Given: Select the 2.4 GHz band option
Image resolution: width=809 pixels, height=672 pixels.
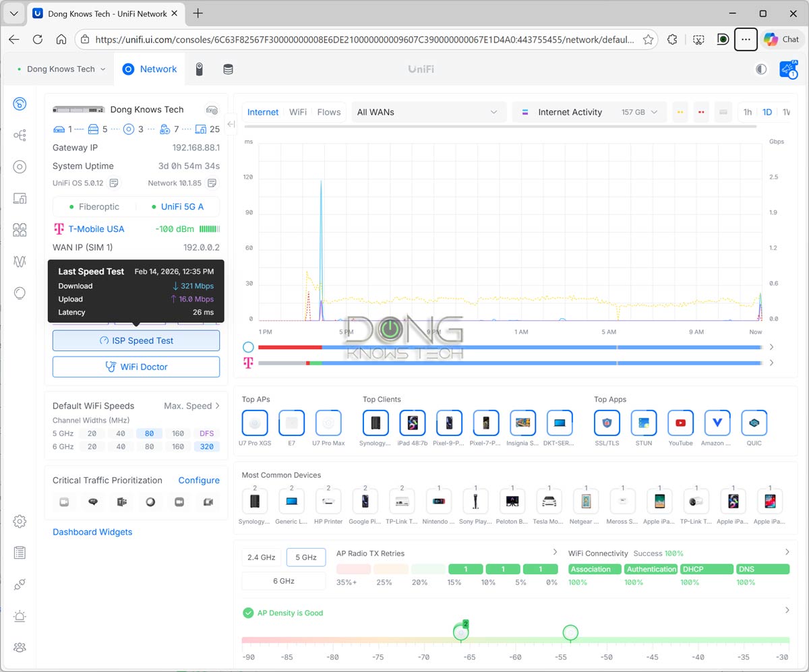Looking at the screenshot, I should pos(261,557).
